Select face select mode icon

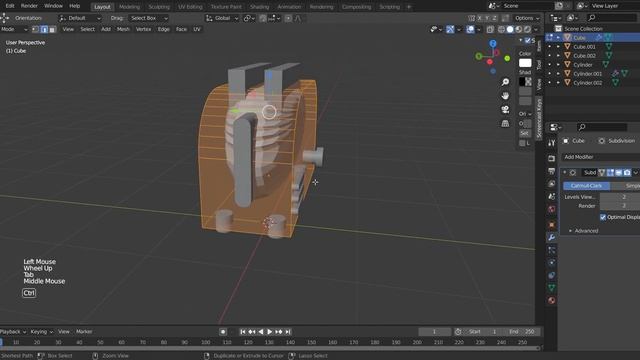point(52,29)
